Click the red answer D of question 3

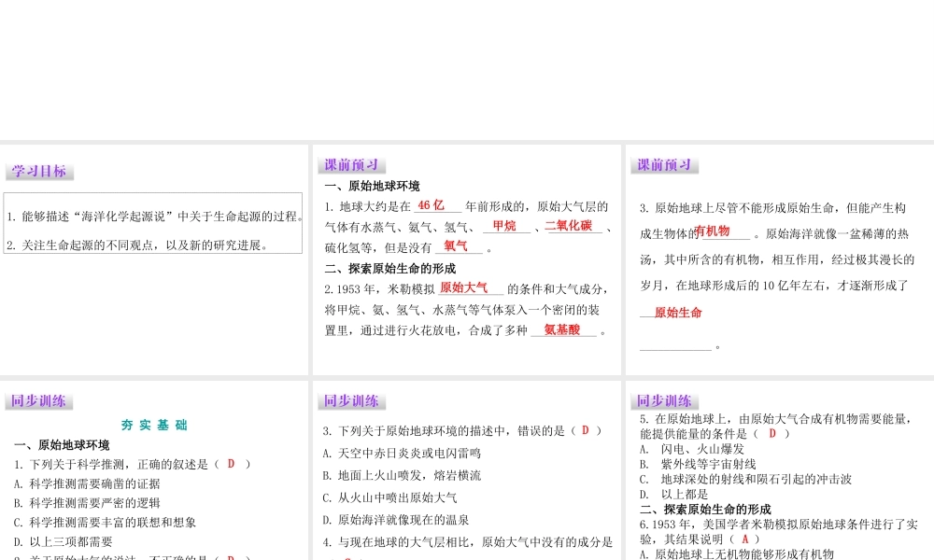585,430
